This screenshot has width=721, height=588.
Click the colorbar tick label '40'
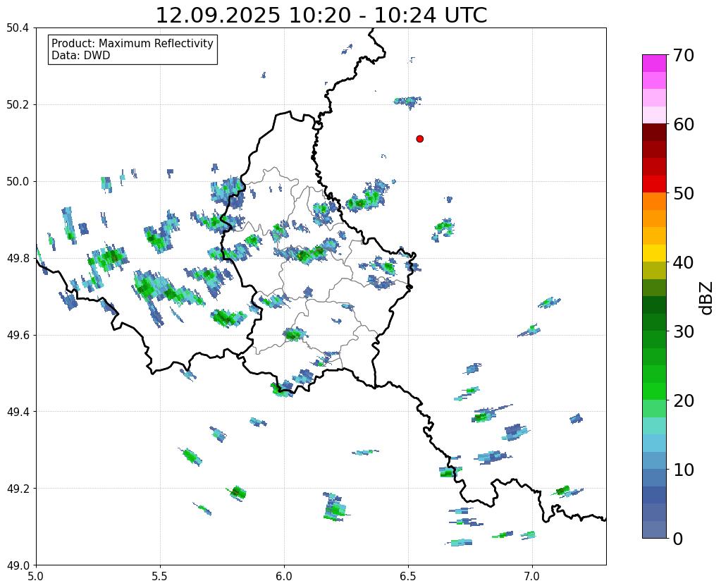pos(683,262)
